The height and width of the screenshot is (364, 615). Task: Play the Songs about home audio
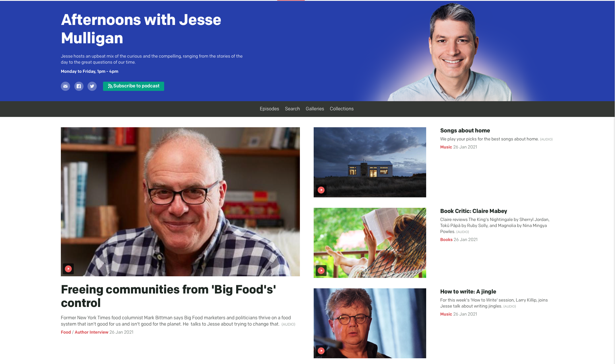click(x=321, y=190)
